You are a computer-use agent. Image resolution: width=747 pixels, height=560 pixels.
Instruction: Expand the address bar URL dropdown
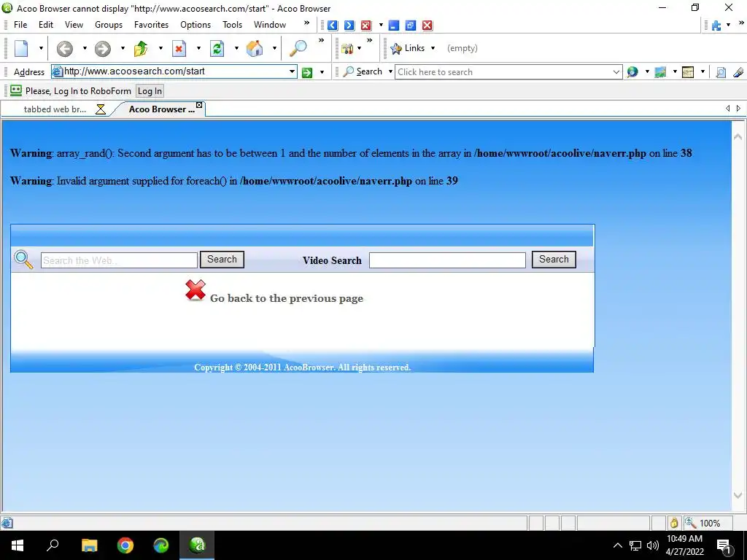(292, 71)
